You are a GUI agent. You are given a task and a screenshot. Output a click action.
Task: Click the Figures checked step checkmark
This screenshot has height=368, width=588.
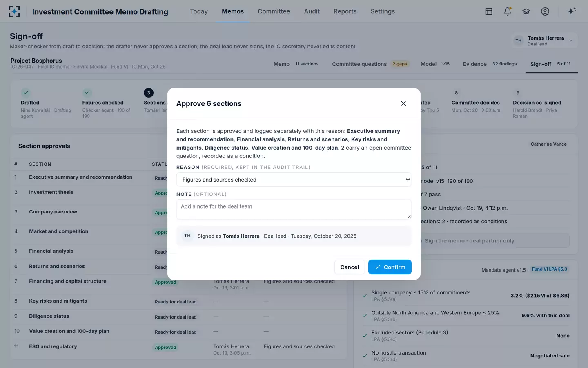pos(87,92)
